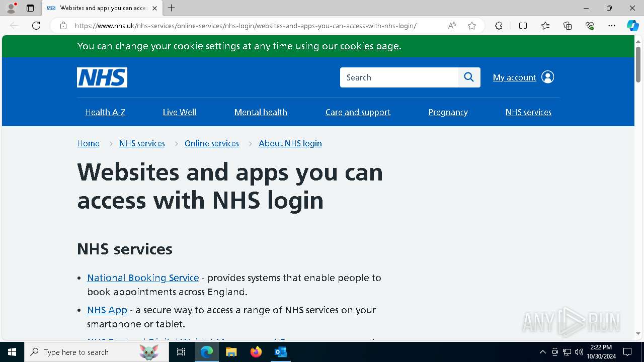The image size is (644, 362).
Task: Click the browser profile avatar icon
Action: (11, 8)
